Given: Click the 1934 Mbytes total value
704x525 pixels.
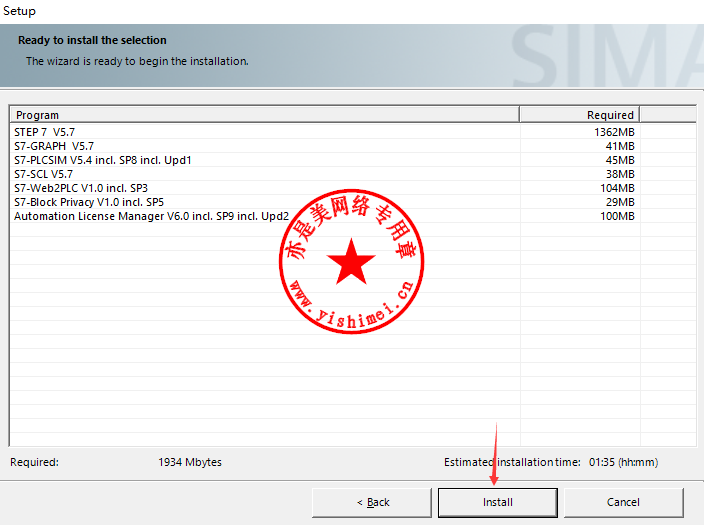Looking at the screenshot, I should pos(190,462).
